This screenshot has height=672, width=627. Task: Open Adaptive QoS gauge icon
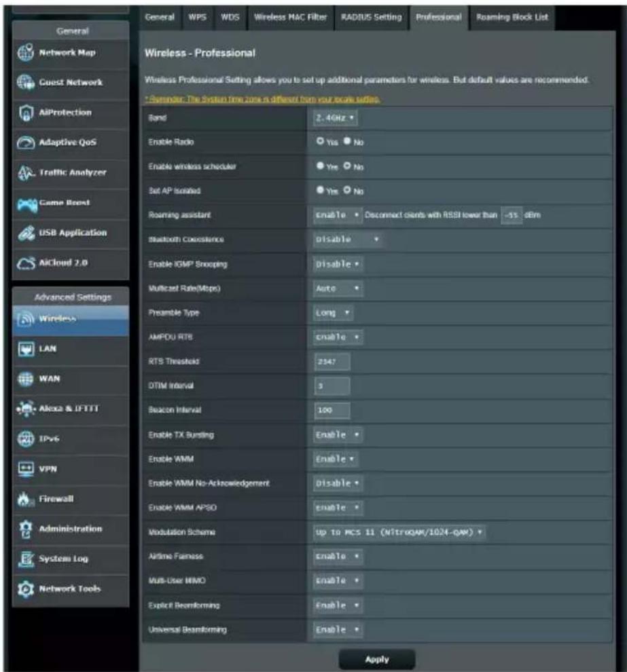[26, 143]
